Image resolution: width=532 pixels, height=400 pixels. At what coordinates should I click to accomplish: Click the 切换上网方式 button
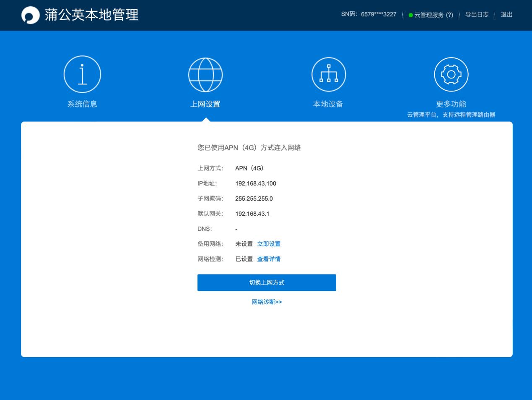coord(267,282)
